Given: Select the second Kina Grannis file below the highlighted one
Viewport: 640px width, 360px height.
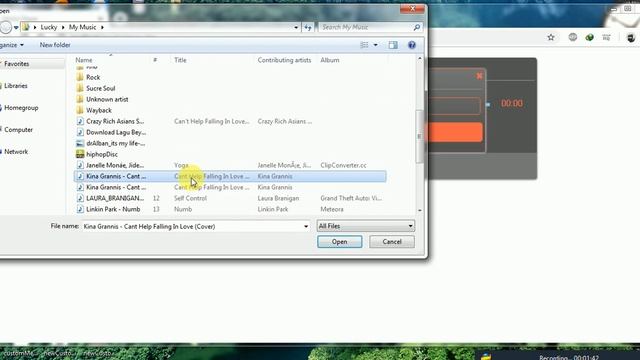Looking at the screenshot, I should pos(116,187).
